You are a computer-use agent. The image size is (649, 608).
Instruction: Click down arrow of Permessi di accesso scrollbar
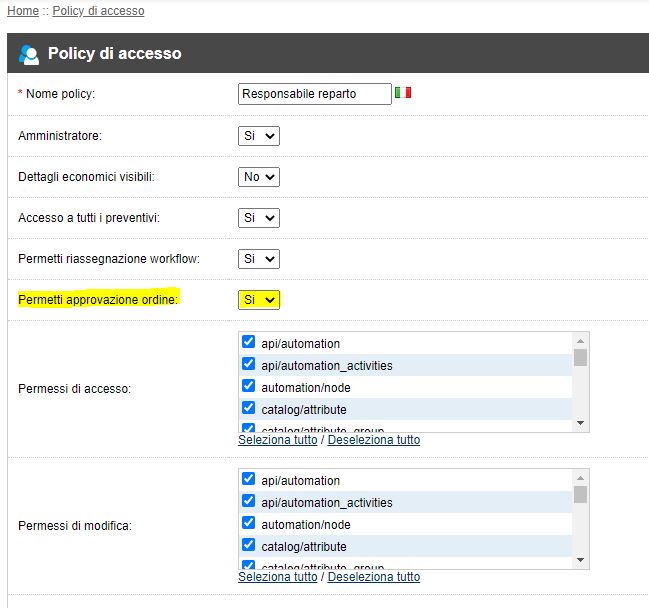[x=580, y=423]
